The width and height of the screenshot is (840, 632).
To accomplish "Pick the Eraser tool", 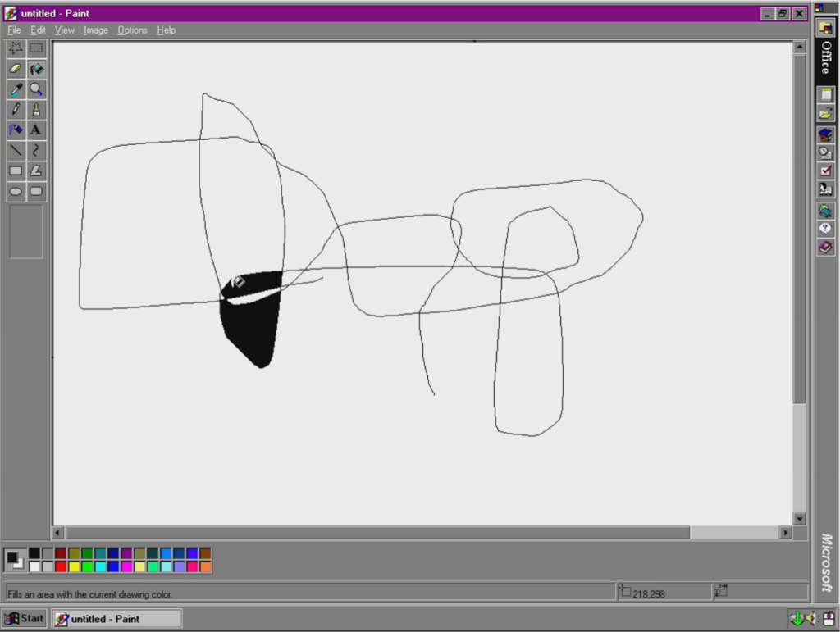I will point(16,69).
